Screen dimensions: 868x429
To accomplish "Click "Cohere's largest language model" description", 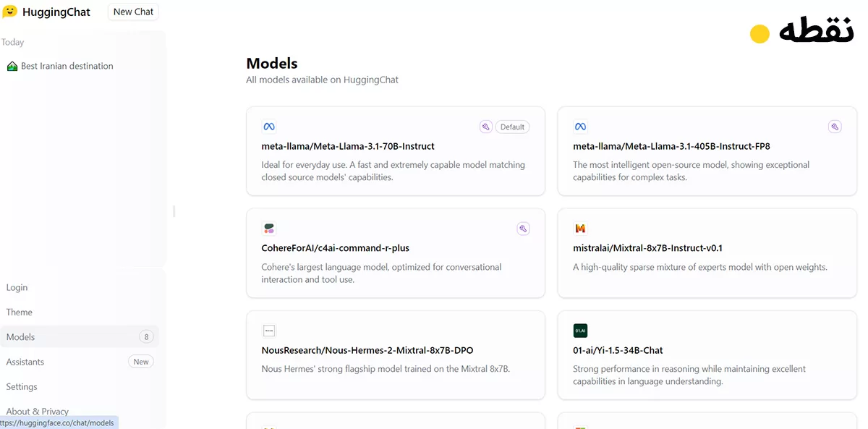I will 381,273.
